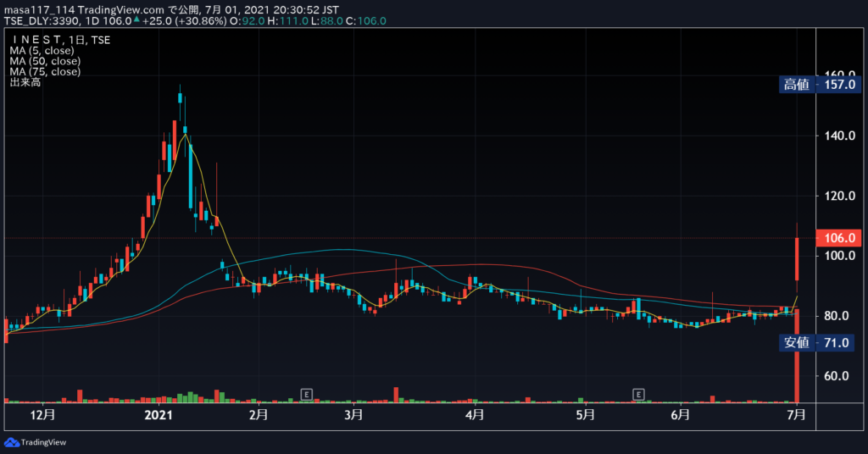
Task: Click the 120.0 price axis label
Action: click(x=840, y=196)
